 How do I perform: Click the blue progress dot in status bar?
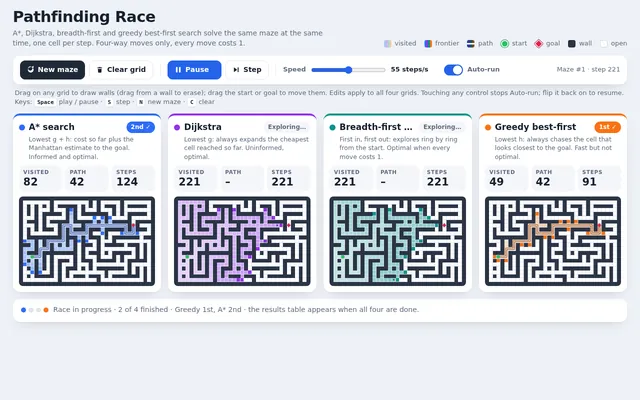[23, 310]
